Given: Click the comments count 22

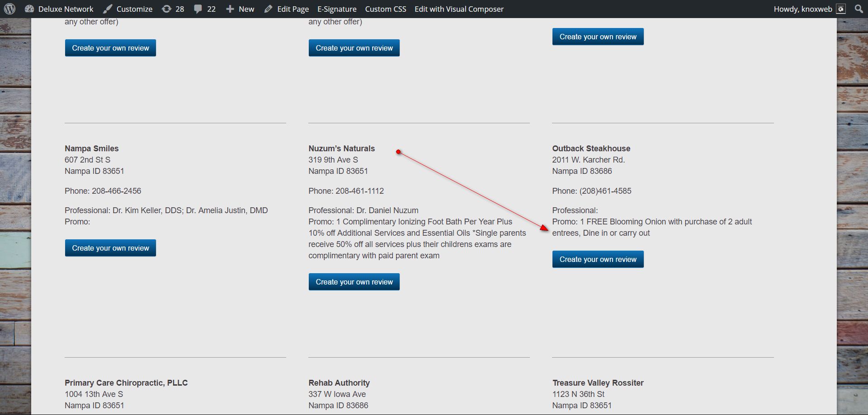Looking at the screenshot, I should (211, 9).
